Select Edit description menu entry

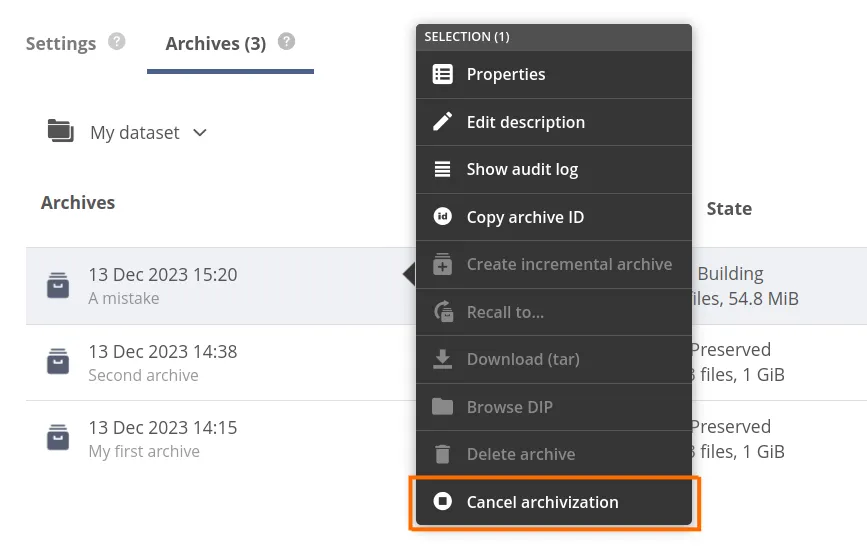[x=553, y=122]
